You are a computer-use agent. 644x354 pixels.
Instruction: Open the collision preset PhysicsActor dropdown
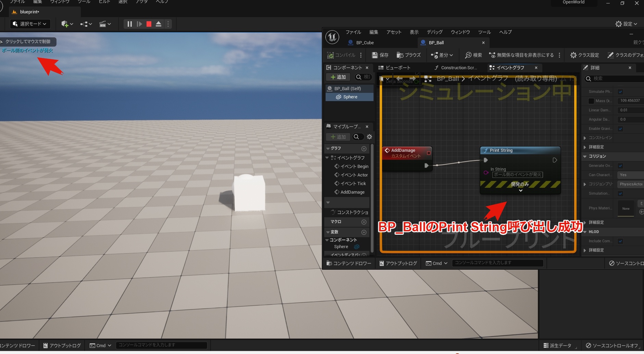631,184
